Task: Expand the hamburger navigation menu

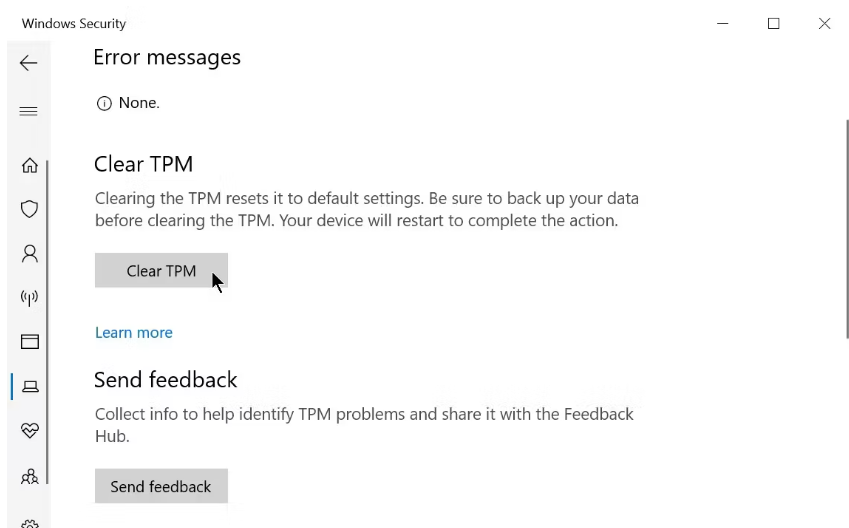Action: (x=28, y=111)
